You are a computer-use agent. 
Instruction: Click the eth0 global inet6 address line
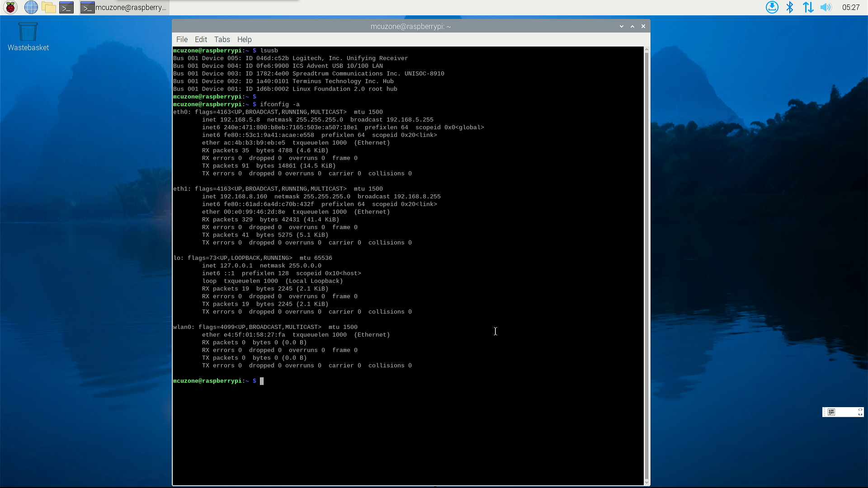pyautogui.click(x=343, y=127)
